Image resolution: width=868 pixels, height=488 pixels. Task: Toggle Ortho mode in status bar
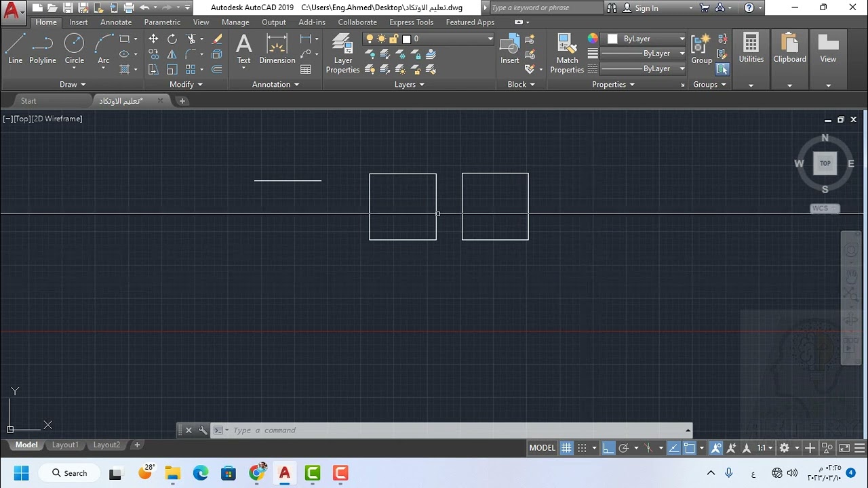[608, 448]
